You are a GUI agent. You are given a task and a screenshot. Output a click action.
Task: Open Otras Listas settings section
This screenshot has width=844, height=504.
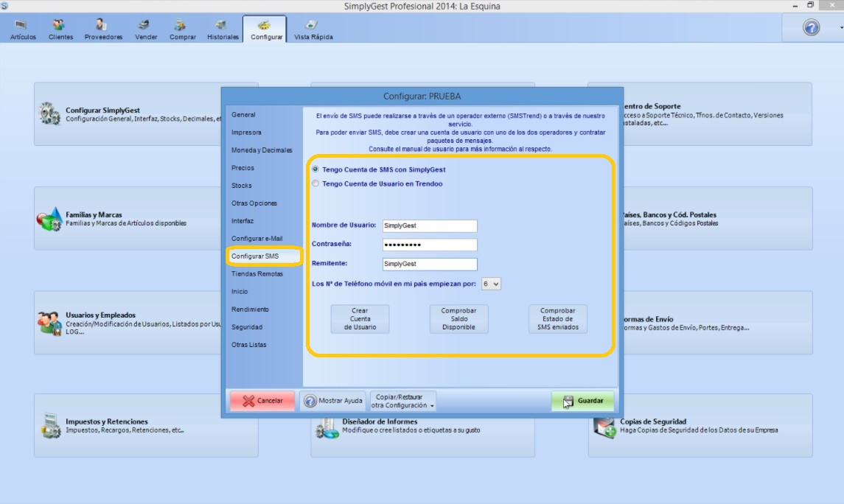(248, 345)
